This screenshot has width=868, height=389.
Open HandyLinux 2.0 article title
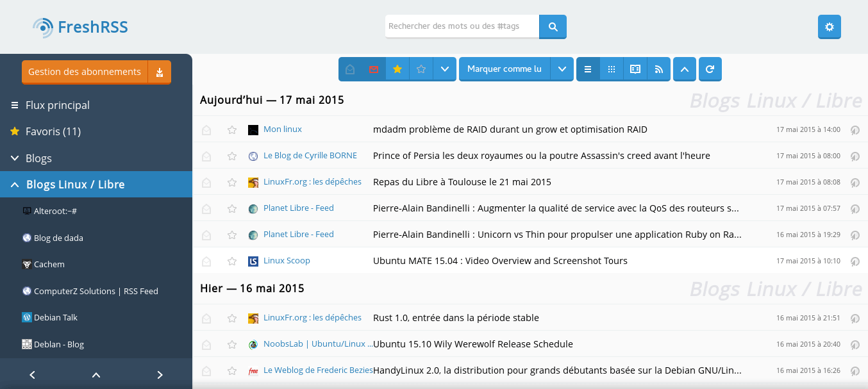pos(557,370)
